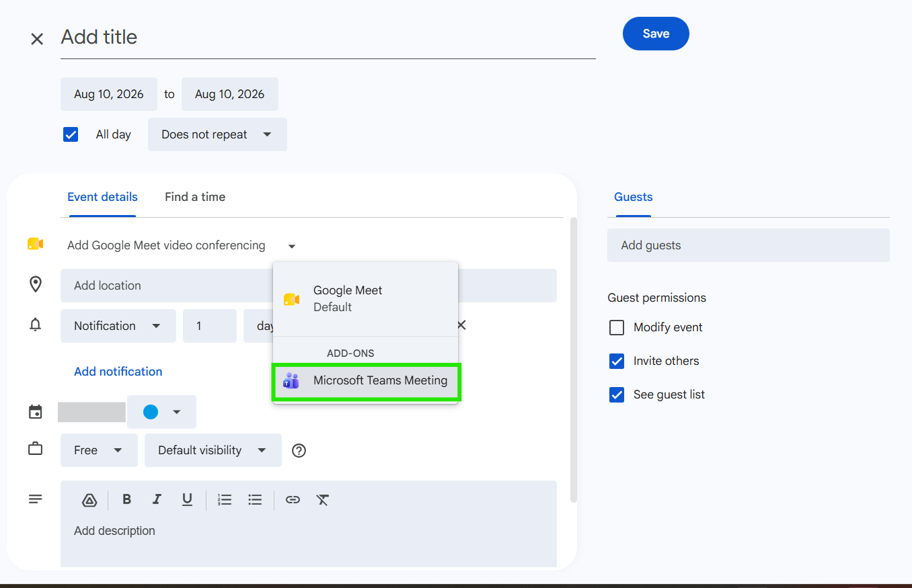Enable the Modify event guest permission
The width and height of the screenshot is (912, 588).
coord(617,327)
